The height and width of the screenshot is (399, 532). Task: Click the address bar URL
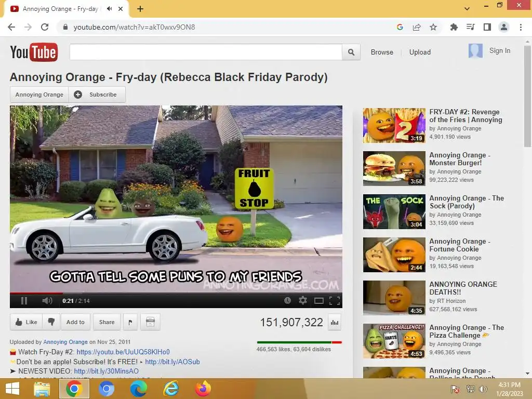point(134,27)
